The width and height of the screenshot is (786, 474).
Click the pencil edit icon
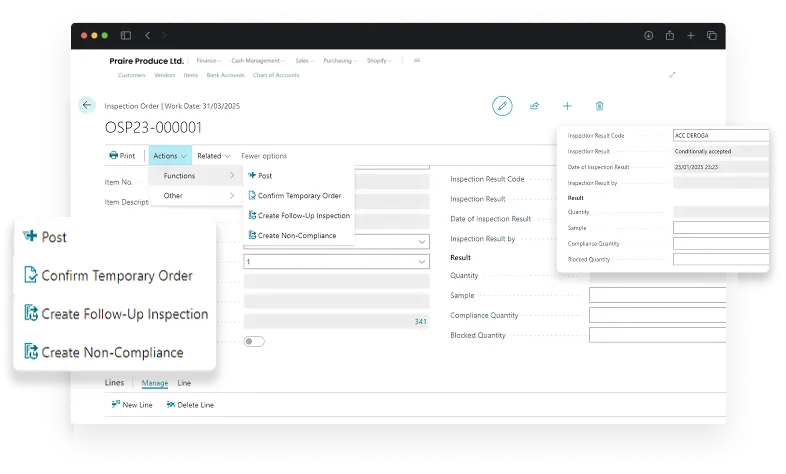pos(502,105)
